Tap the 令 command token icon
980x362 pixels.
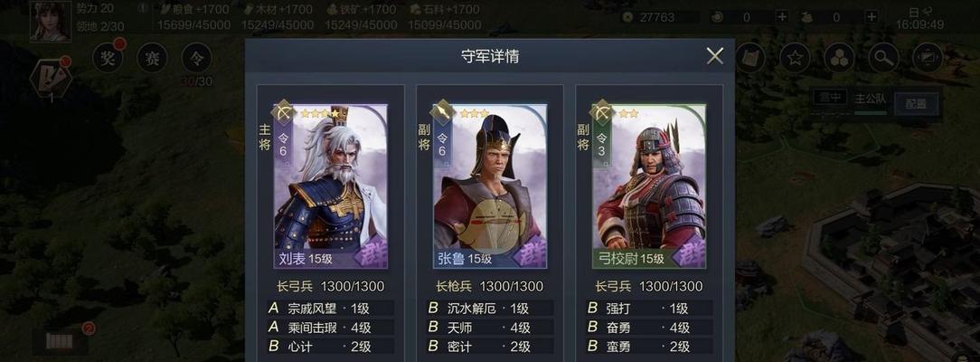pyautogui.click(x=196, y=58)
